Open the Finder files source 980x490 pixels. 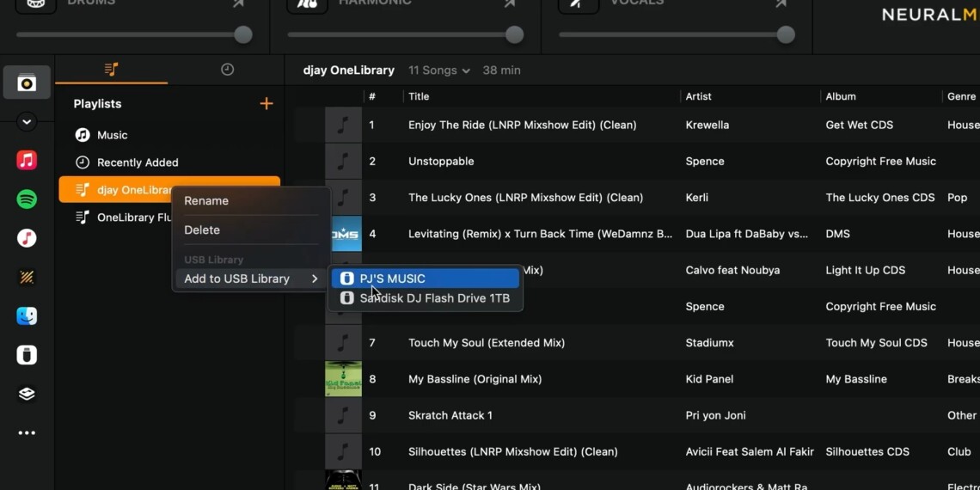[27, 315]
